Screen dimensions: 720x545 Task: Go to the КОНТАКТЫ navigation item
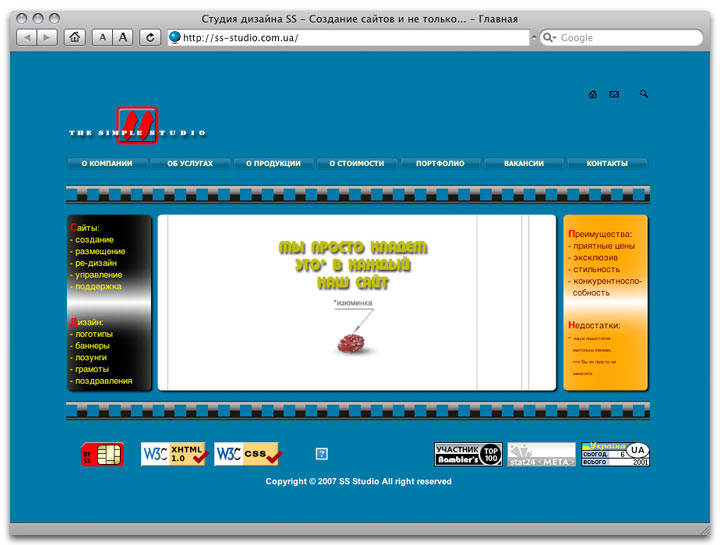(x=607, y=164)
